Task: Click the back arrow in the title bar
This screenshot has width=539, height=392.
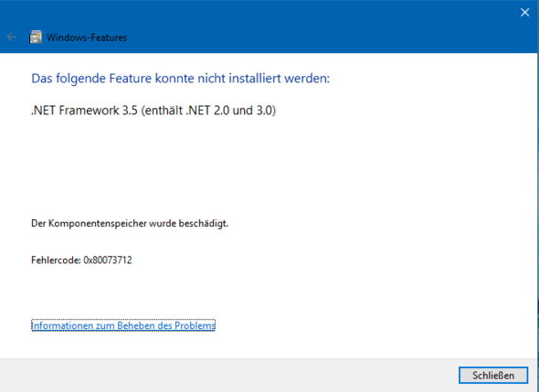Action: [x=11, y=37]
